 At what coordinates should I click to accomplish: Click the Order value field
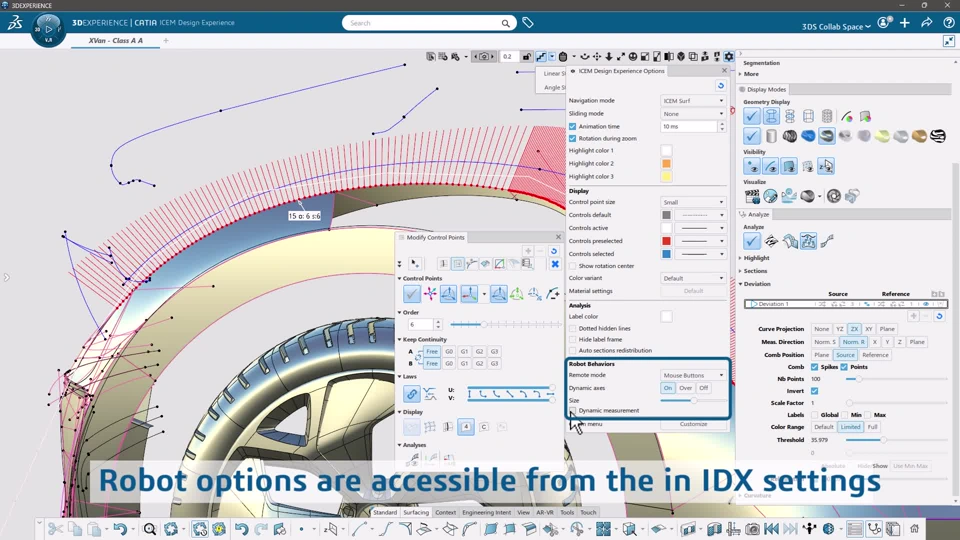(421, 324)
